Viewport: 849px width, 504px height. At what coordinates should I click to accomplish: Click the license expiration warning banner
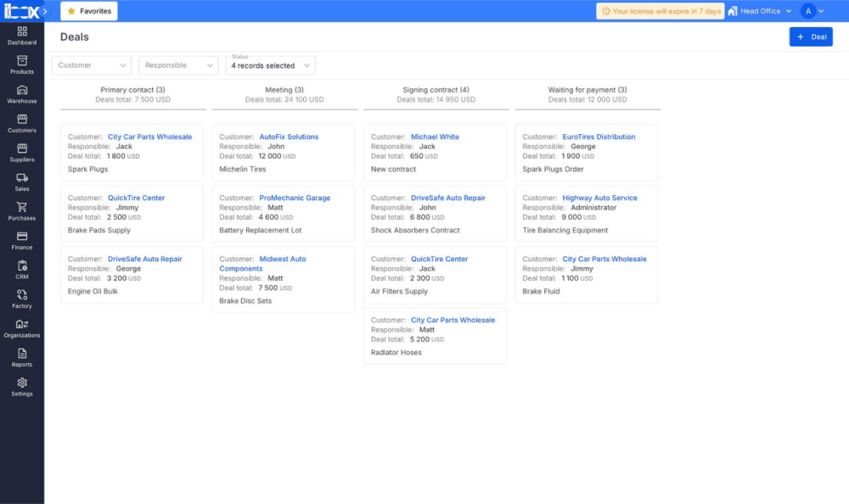[662, 10]
